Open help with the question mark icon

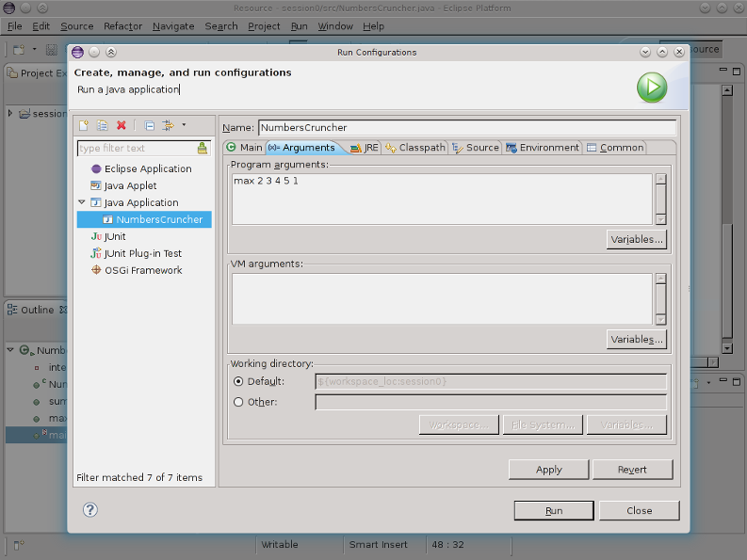[x=90, y=510]
